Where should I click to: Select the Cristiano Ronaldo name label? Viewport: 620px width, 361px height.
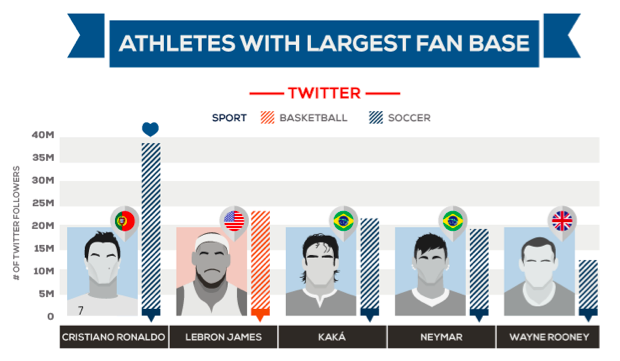(x=113, y=337)
